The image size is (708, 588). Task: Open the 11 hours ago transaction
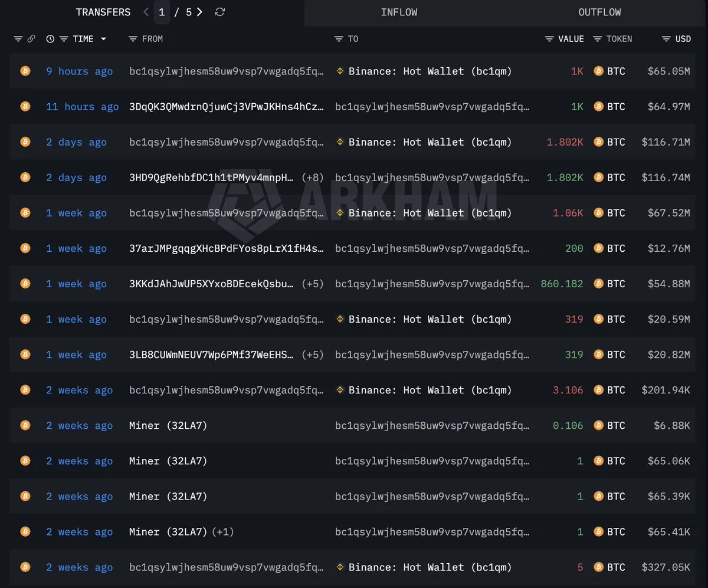tap(83, 107)
